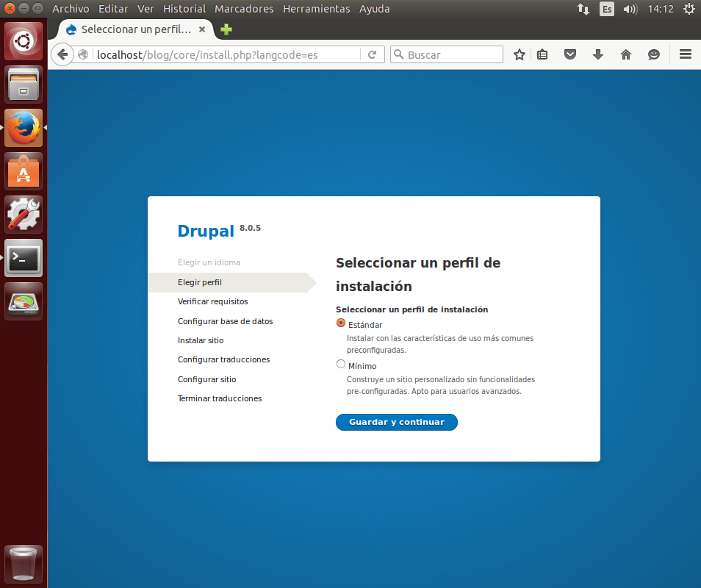Click the 'Verificar requisitos' step
701x588 pixels.
212,301
